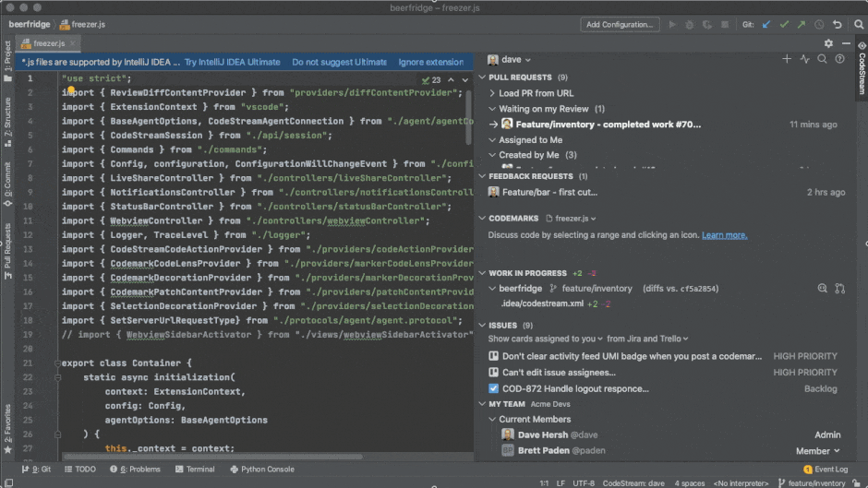This screenshot has height=488, width=868.
Task: Click Do not suggest Ultimate link
Action: click(x=339, y=62)
